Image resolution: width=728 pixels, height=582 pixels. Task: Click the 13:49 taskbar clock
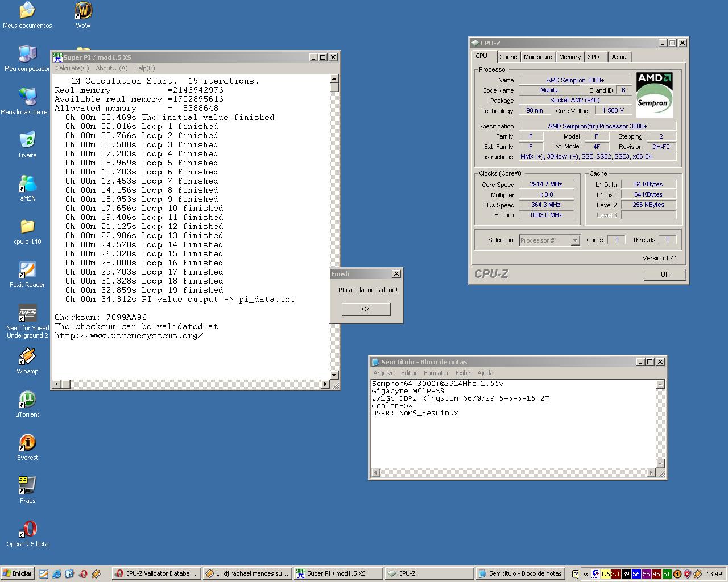point(714,574)
